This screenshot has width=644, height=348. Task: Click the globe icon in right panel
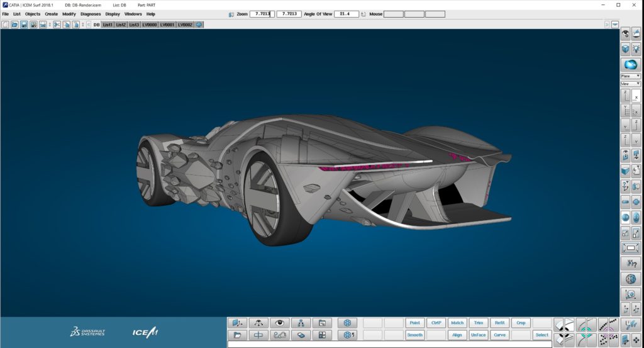pyautogui.click(x=630, y=279)
